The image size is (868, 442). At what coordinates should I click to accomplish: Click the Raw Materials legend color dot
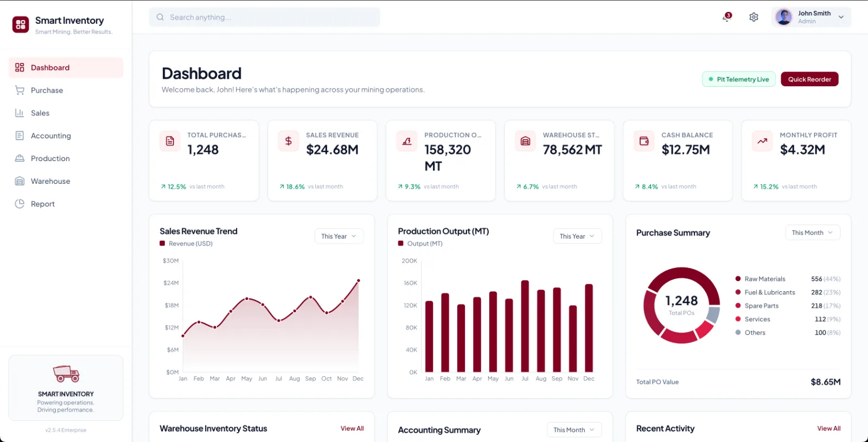coord(738,279)
